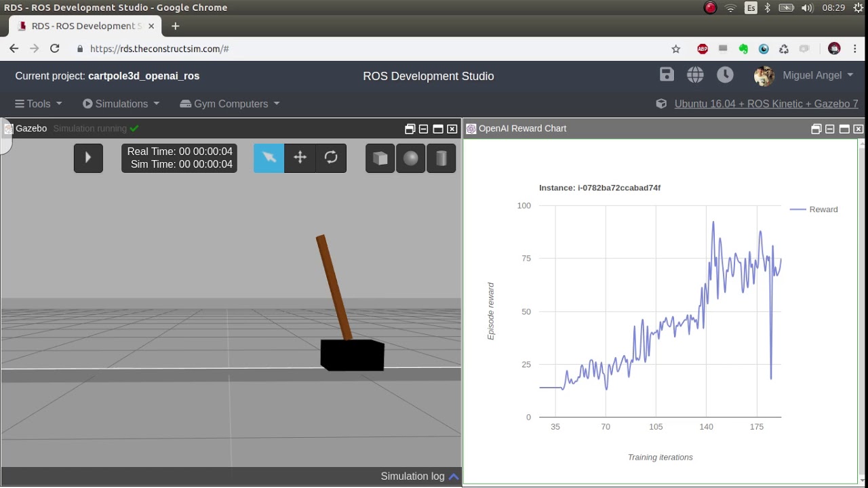Click the OpenAI Reward Chart title icon
This screenshot has height=488, width=868.
(471, 128)
